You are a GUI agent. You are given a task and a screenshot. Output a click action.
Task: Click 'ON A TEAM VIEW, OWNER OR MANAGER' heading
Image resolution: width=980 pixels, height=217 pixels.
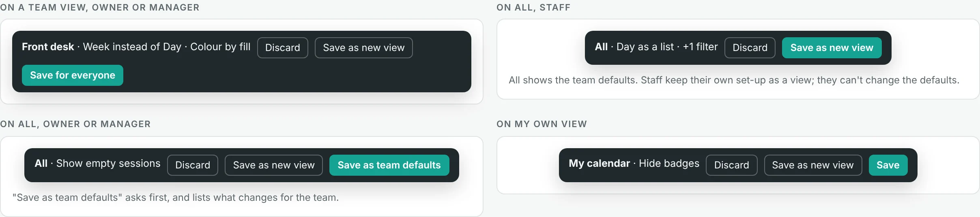point(100,7)
